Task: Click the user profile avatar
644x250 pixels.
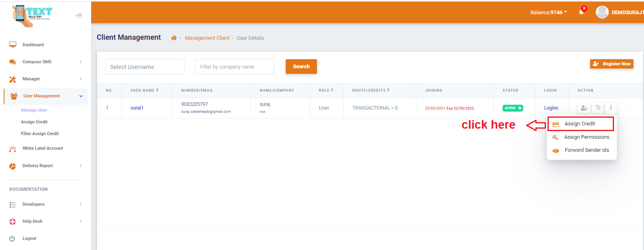Action: 602,12
